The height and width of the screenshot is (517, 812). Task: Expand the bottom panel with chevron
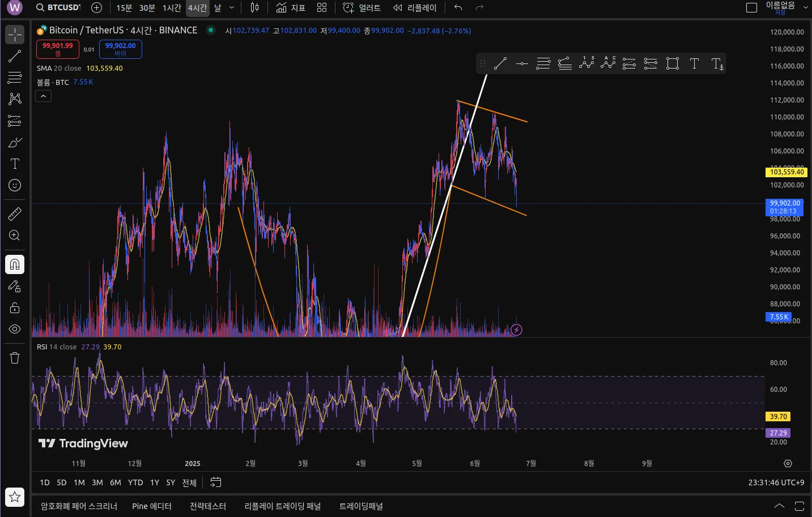point(780,506)
